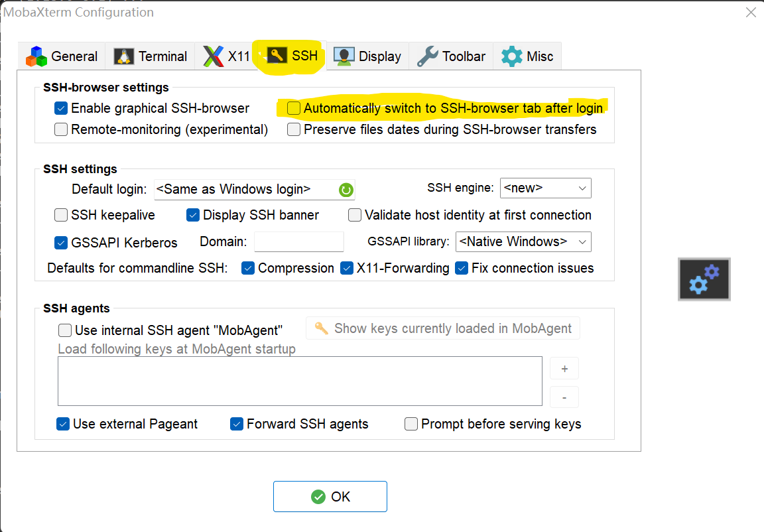Click the refresh icon beside Default login field

346,190
